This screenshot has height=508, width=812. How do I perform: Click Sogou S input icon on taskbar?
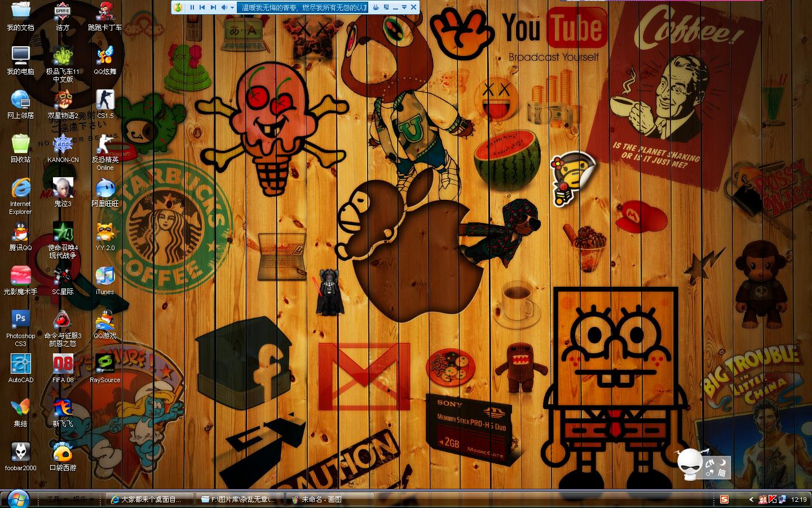click(x=725, y=499)
